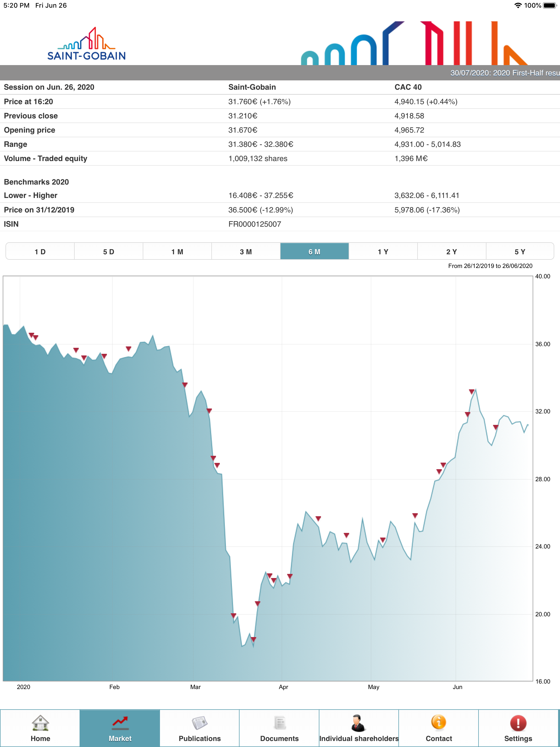The height and width of the screenshot is (747, 560).
Task: Tap the red marker at the March low
Action: click(254, 639)
